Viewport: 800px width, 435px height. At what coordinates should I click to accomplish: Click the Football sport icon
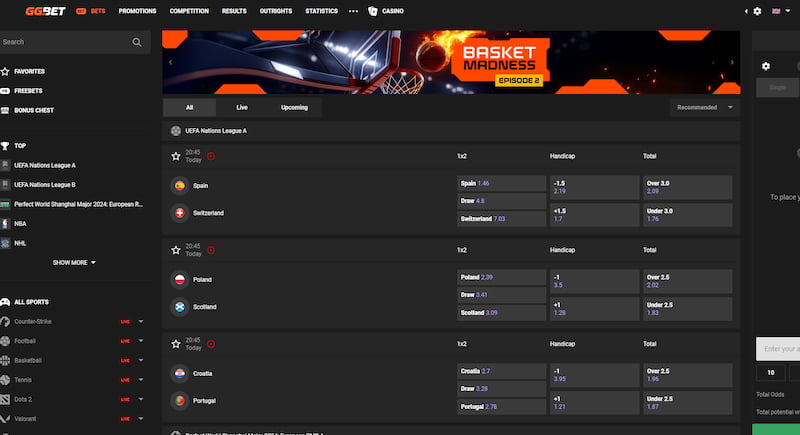pyautogui.click(x=5, y=341)
